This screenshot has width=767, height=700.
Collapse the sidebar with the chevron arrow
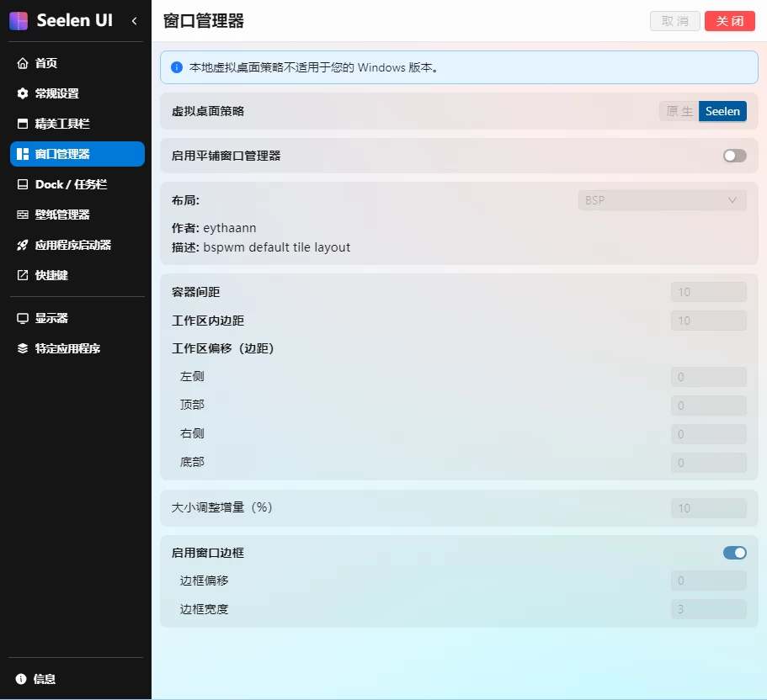pos(134,21)
